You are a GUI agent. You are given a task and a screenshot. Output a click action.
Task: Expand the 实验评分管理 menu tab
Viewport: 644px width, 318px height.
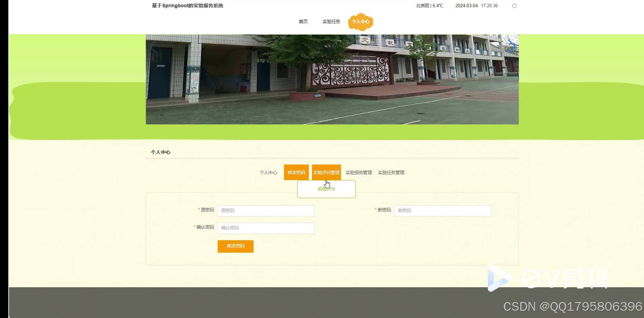click(x=326, y=172)
